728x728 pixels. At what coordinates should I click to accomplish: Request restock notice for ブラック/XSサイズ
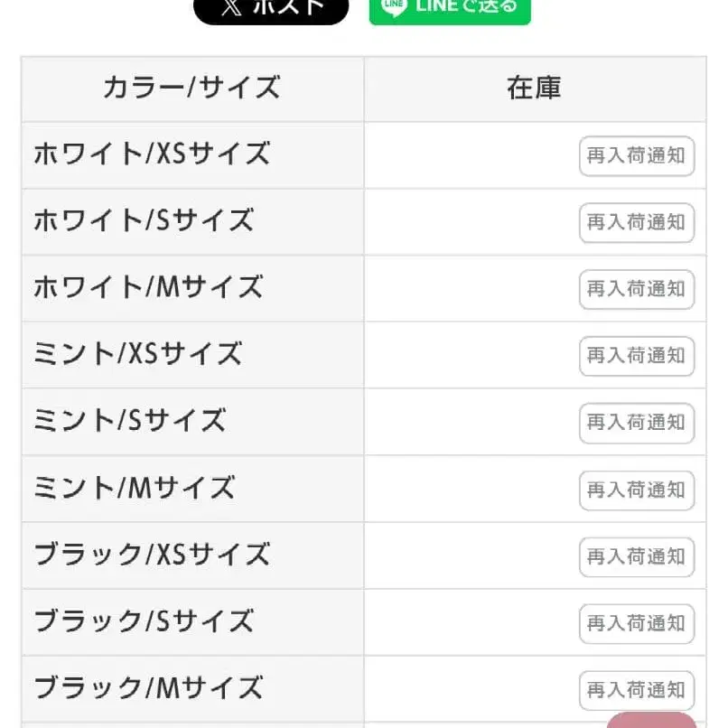pos(637,557)
